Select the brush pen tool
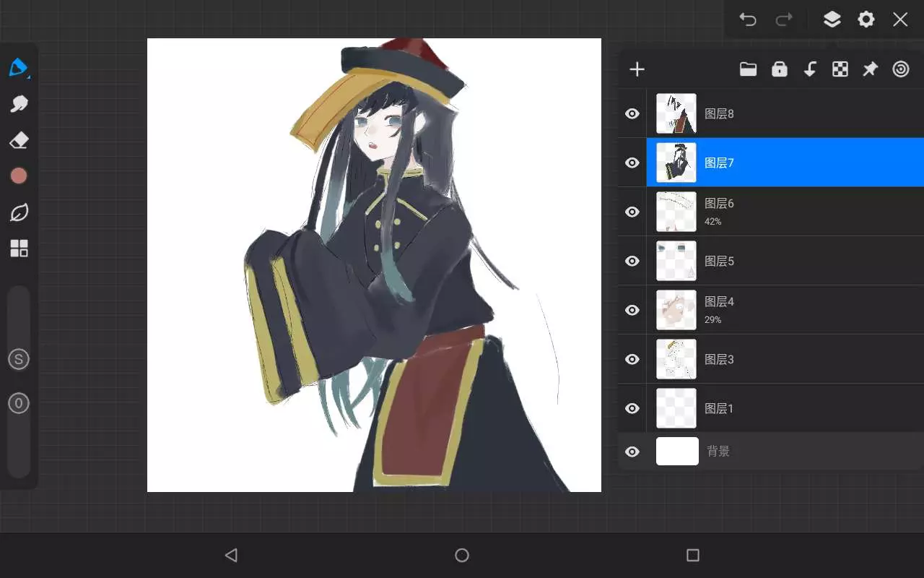The height and width of the screenshot is (578, 924). point(19,68)
